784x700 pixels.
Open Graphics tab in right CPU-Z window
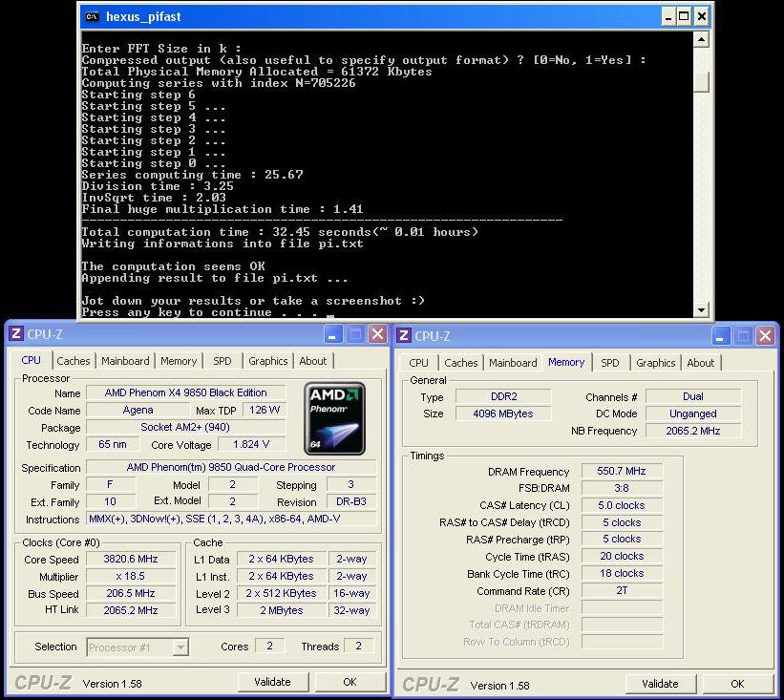[x=655, y=363]
